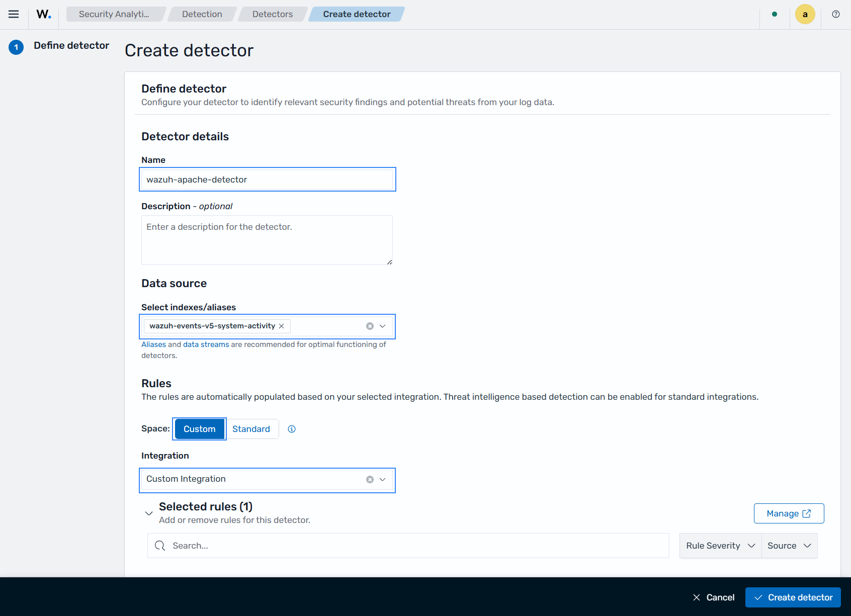Go to Detection breadcrumb
The image size is (851, 616).
tap(202, 14)
